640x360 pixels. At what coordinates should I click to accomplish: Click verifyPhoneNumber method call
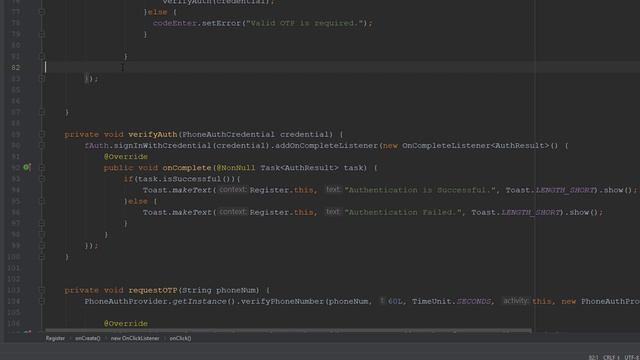283,301
